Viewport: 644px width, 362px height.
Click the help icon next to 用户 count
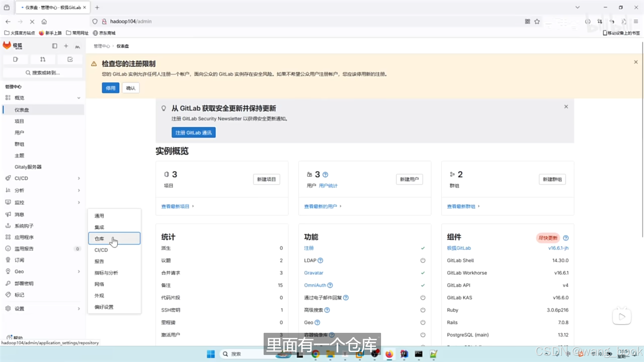pyautogui.click(x=325, y=175)
